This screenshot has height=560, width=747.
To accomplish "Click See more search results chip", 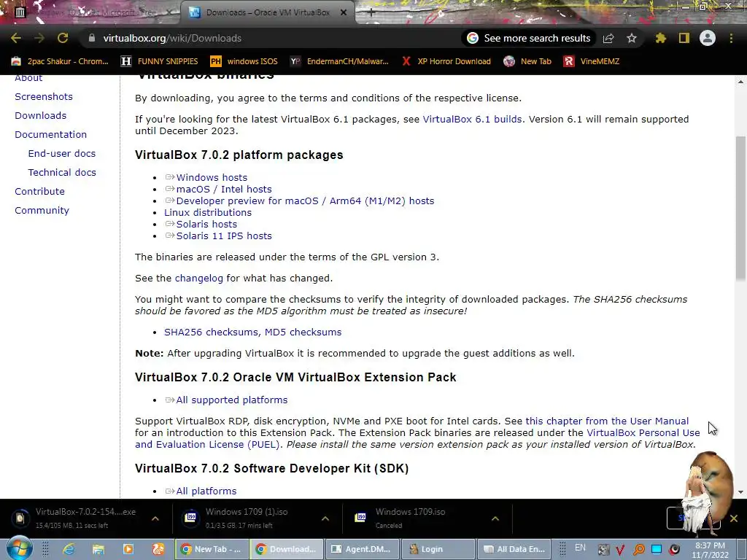I will [x=529, y=38].
